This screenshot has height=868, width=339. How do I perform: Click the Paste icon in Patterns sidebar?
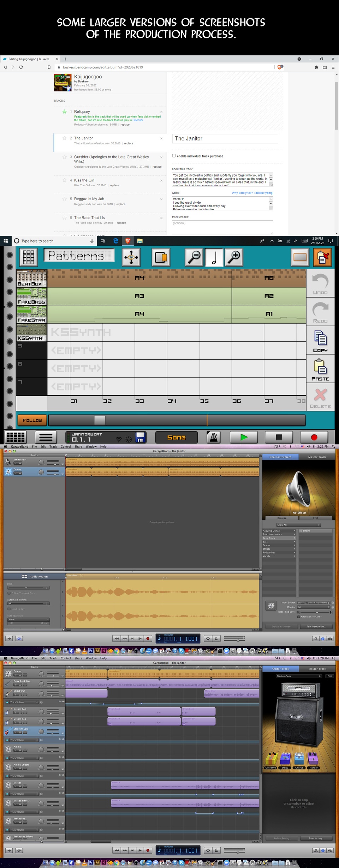tap(320, 370)
